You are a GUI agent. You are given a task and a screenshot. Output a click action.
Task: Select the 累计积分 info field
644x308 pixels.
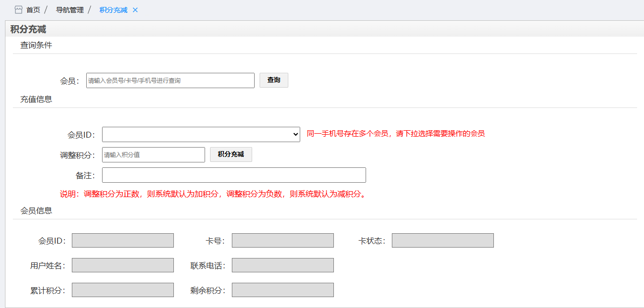122,290
